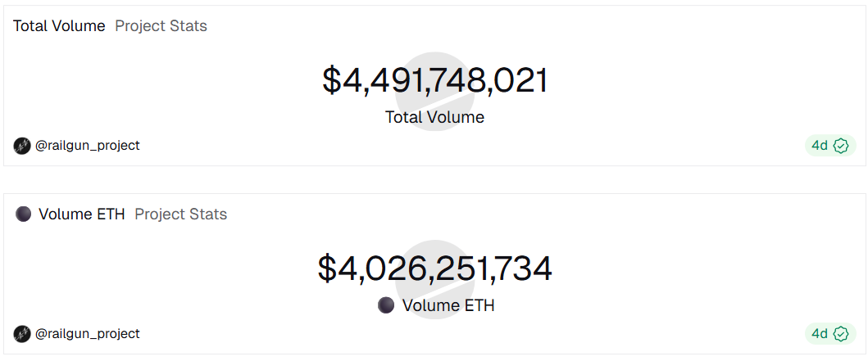
Task: Click the 4d freshness label in Volume ETH card
Action: (x=820, y=334)
